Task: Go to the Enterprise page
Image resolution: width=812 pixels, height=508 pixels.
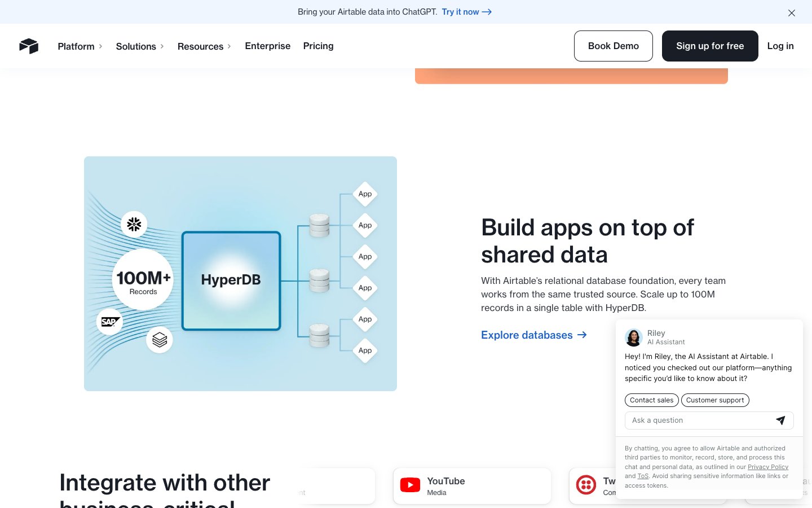Action: (x=267, y=46)
